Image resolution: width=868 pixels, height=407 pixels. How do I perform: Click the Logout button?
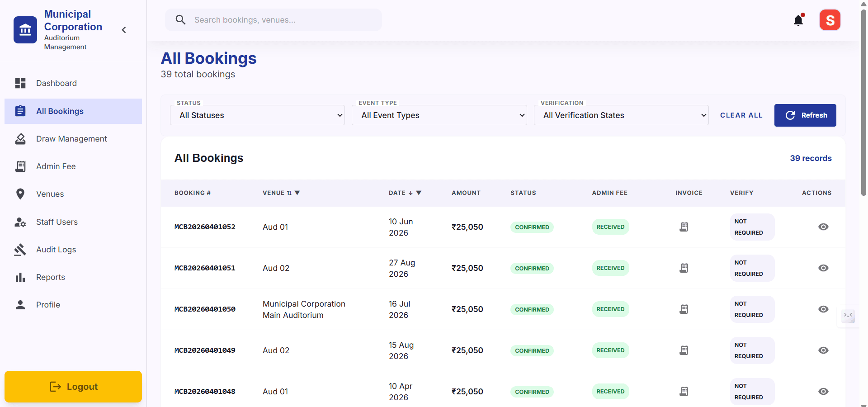[73, 387]
